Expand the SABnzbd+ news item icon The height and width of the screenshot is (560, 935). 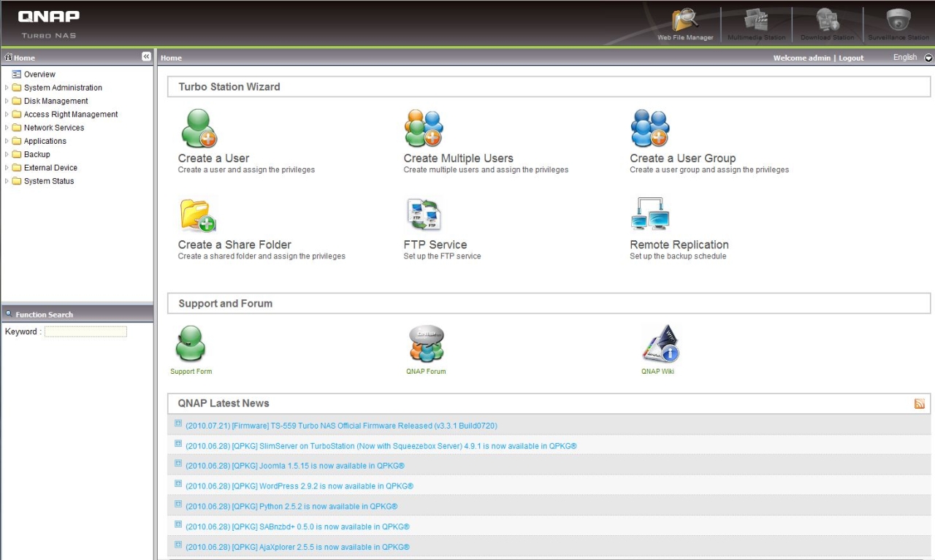178,524
